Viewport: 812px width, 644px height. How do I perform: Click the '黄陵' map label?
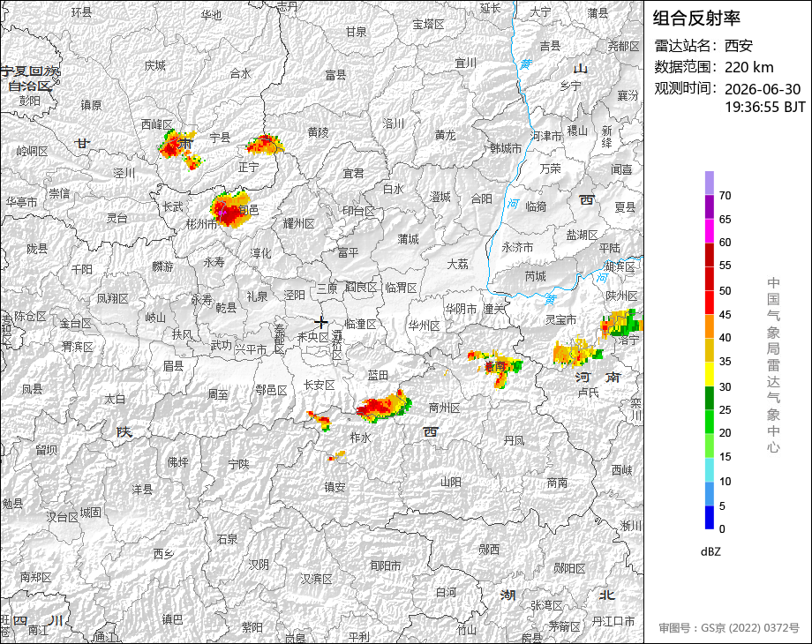[319, 132]
